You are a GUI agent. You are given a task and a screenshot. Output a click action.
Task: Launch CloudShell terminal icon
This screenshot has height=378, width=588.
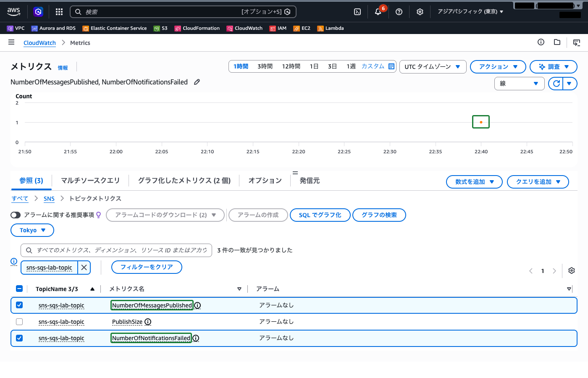point(357,12)
